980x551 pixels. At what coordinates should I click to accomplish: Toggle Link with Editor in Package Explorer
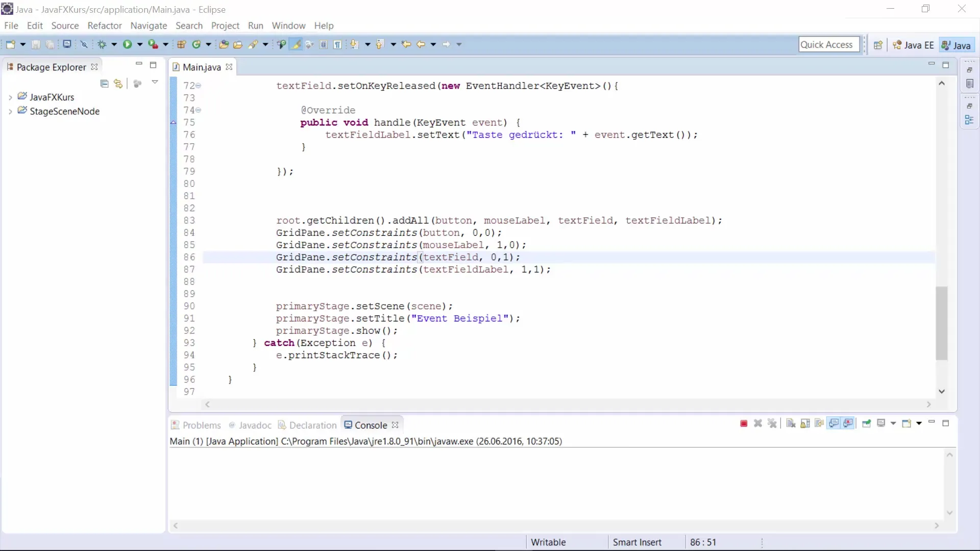point(118,83)
